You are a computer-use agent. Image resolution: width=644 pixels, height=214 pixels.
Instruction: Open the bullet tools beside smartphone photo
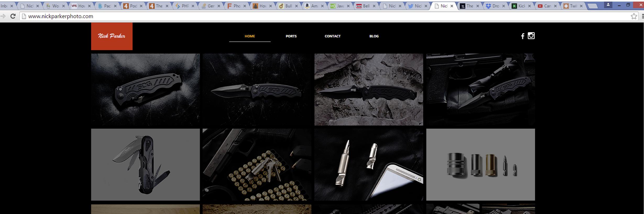[369, 165]
